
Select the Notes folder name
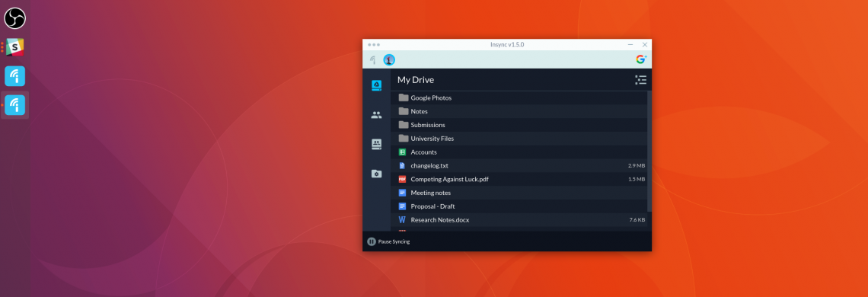(419, 111)
